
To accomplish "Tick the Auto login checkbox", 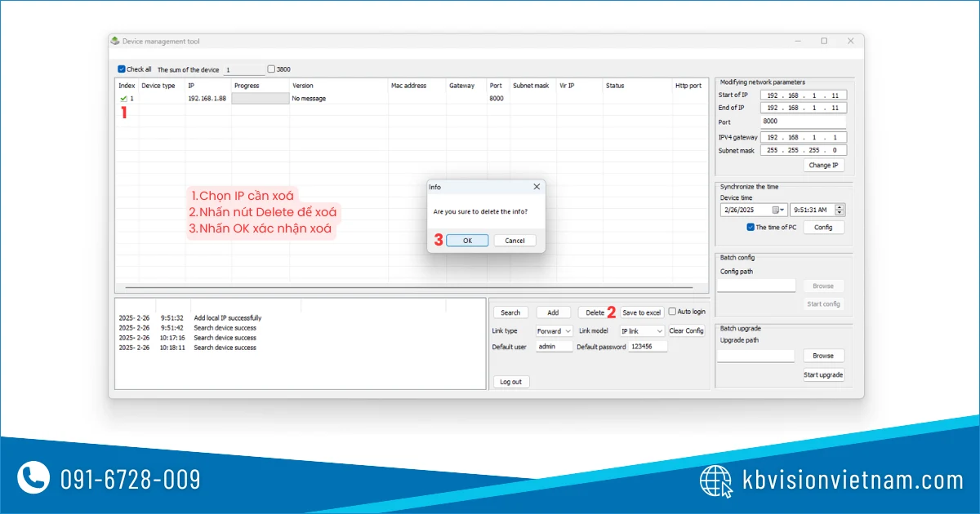I will 672,312.
